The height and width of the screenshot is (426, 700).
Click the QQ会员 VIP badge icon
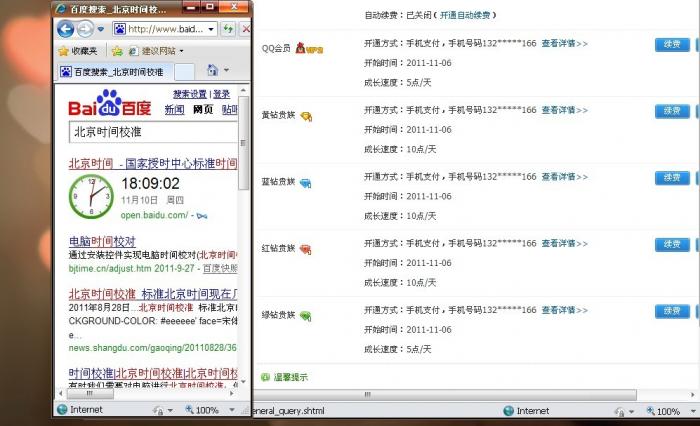[309, 48]
